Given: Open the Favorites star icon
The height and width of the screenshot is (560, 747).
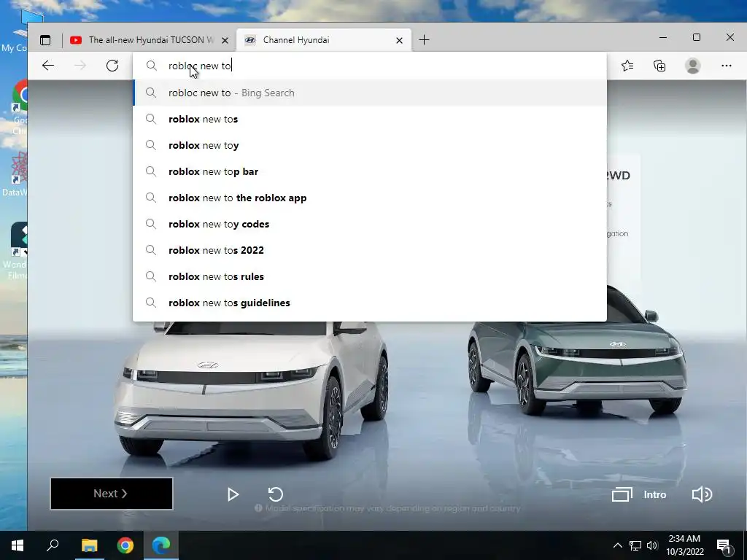Looking at the screenshot, I should point(627,66).
